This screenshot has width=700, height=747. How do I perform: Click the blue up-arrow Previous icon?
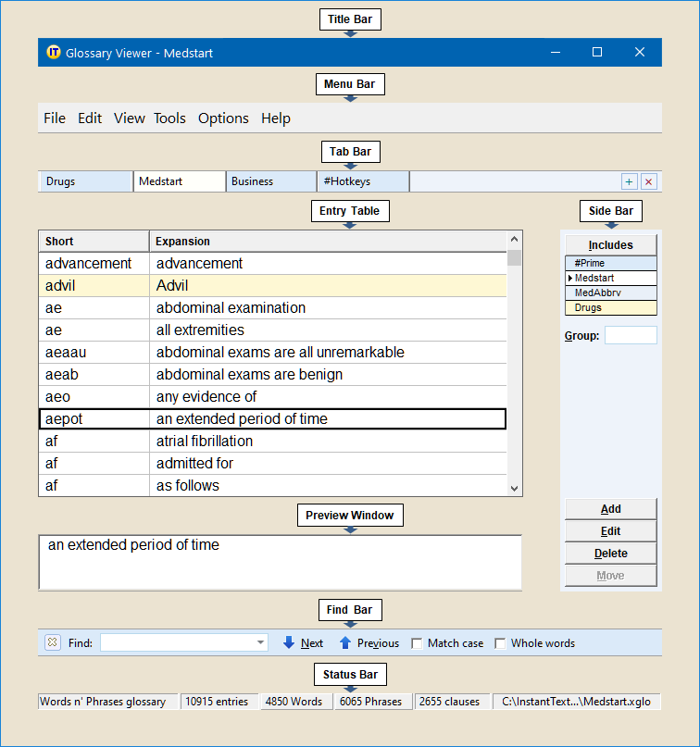(345, 642)
